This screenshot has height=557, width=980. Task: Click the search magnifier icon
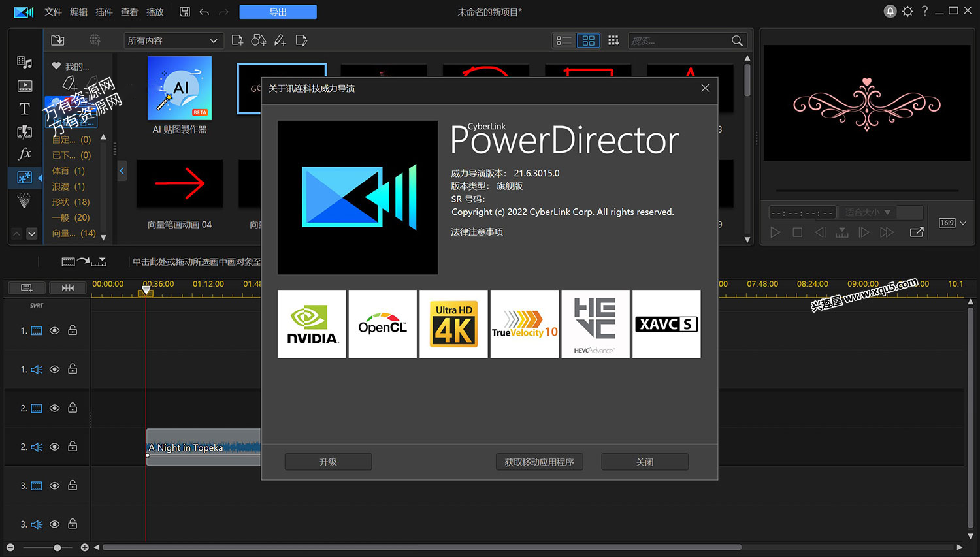737,40
